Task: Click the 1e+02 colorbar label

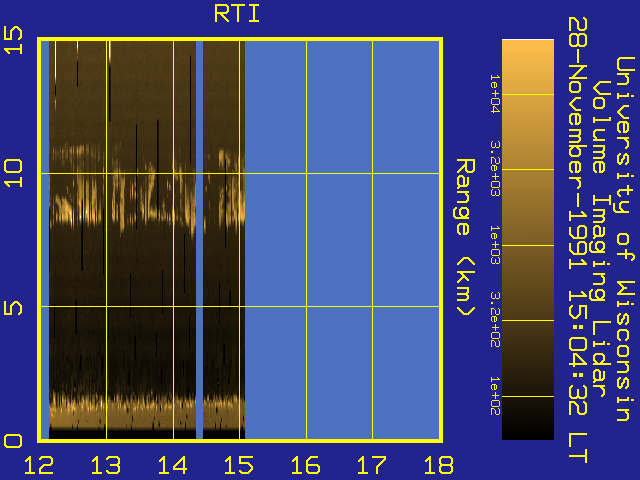Action: [x=495, y=396]
